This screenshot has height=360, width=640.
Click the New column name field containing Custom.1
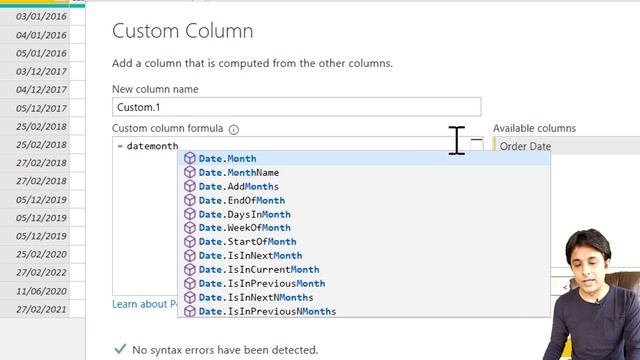[x=296, y=107]
